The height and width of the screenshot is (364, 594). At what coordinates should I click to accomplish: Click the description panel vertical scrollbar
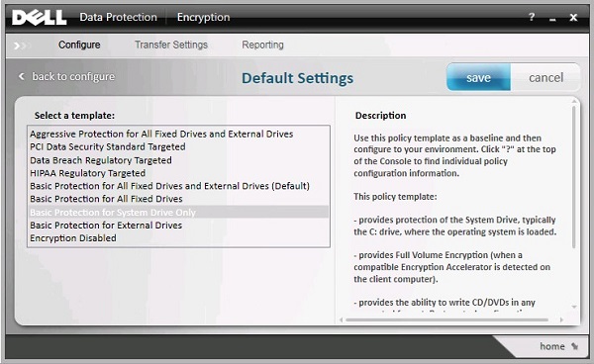click(574, 177)
